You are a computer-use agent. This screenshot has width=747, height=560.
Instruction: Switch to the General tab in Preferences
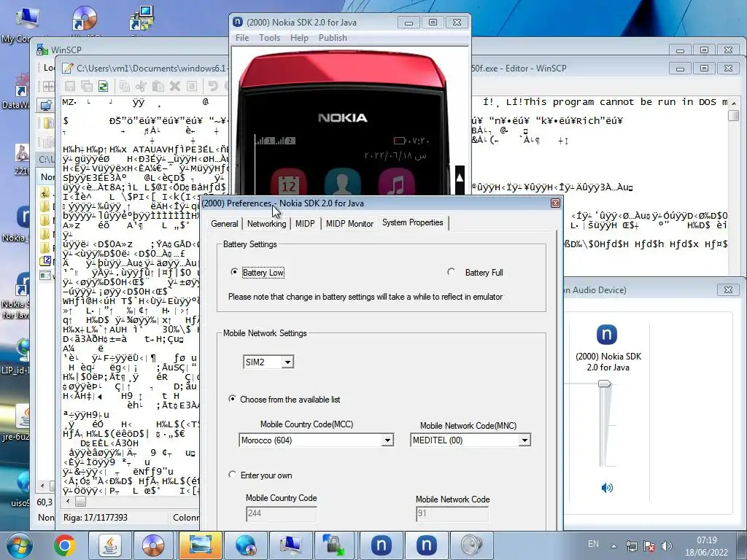tap(225, 224)
